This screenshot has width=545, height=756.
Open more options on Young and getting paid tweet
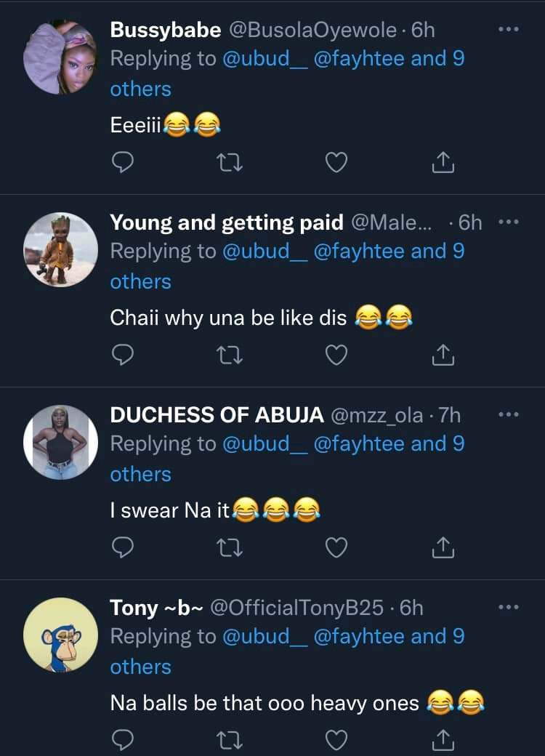(509, 222)
